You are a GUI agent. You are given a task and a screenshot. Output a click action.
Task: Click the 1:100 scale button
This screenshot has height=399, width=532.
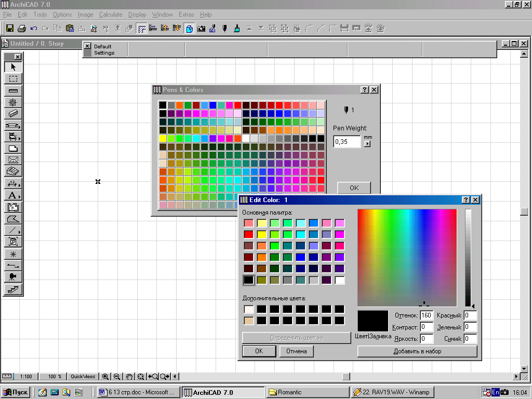pos(26,376)
